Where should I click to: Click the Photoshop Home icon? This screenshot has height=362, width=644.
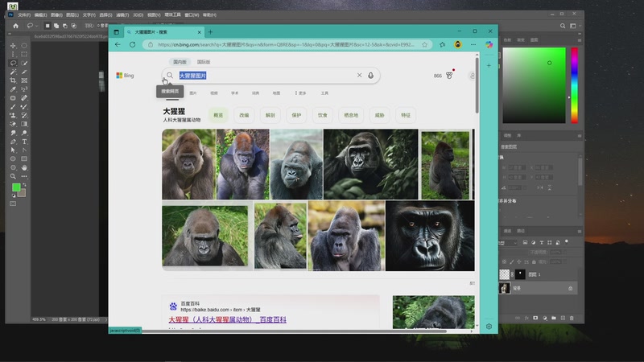[x=15, y=26]
